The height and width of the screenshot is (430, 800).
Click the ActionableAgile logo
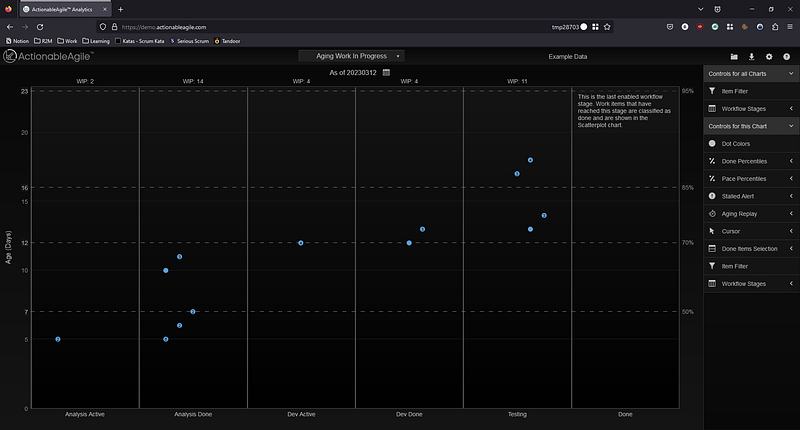point(48,56)
